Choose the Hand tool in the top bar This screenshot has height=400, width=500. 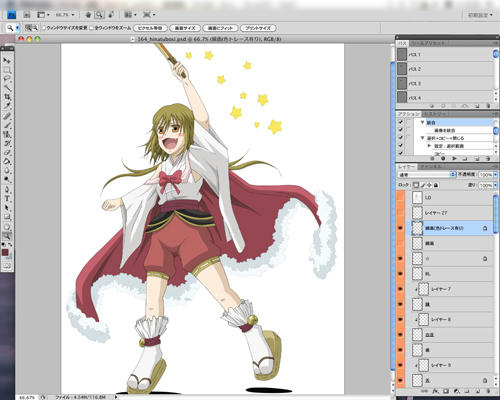(x=88, y=15)
